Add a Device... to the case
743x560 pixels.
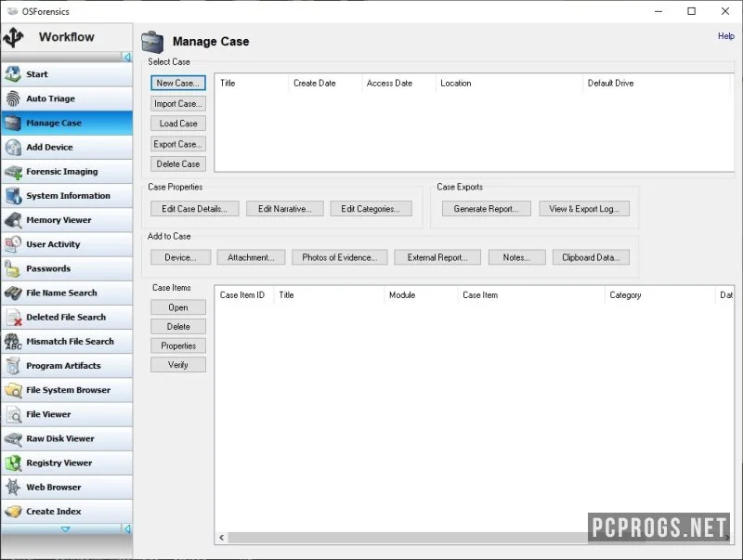[x=180, y=258]
